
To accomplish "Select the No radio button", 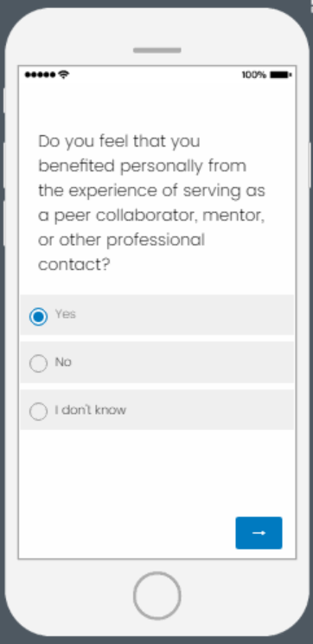I will tap(39, 364).
